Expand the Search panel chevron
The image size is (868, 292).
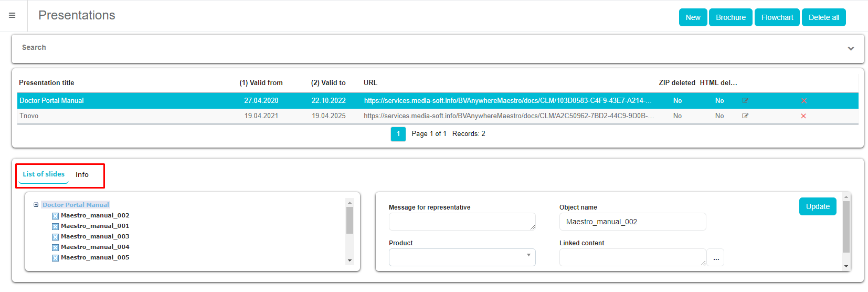(851, 48)
